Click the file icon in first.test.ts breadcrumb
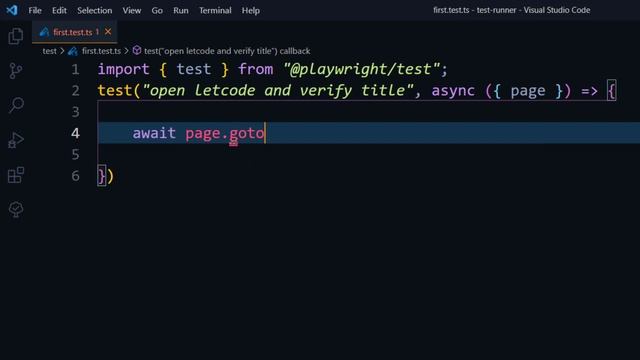This screenshot has height=360, width=640. tap(73, 51)
